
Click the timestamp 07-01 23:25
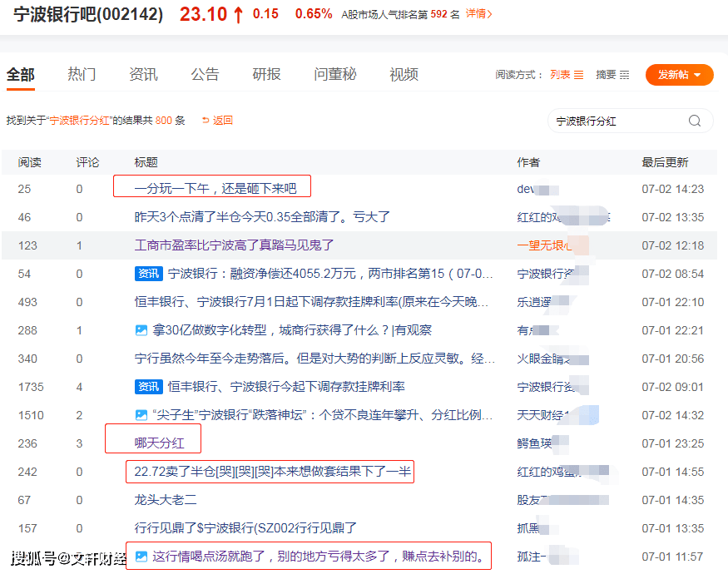click(x=673, y=443)
